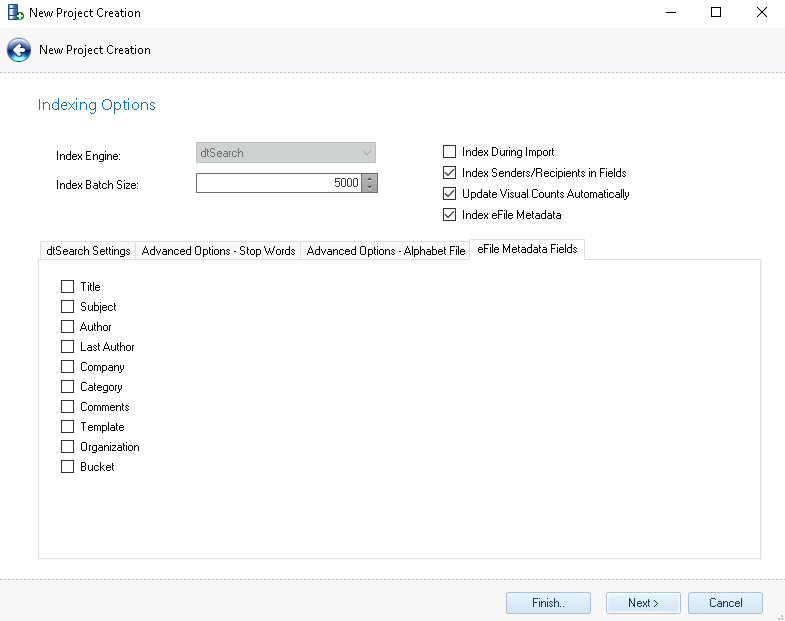Increase Index Batch Size with up arrow

[x=370, y=179]
